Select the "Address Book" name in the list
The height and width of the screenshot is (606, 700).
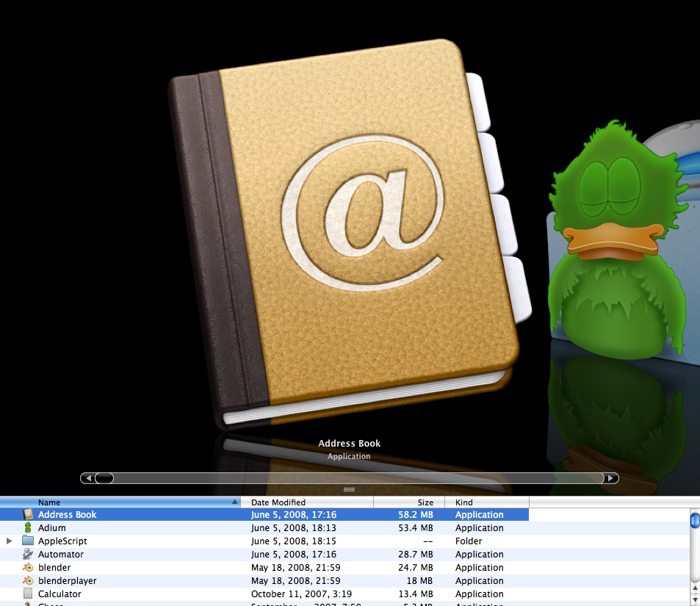coord(67,514)
